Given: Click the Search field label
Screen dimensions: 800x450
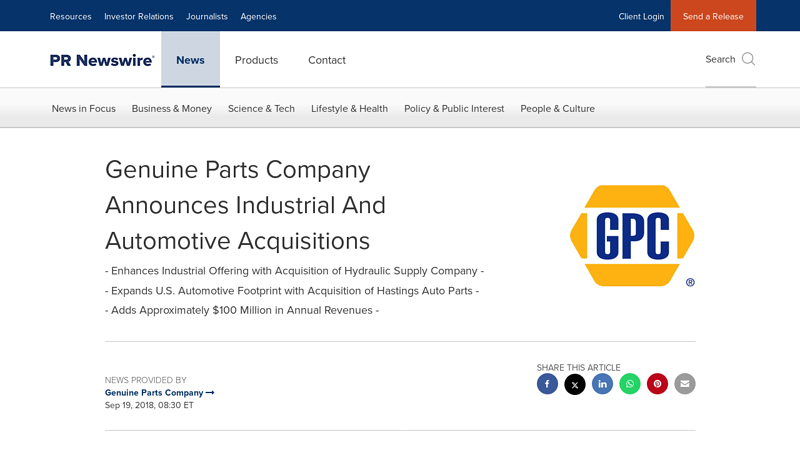Looking at the screenshot, I should pos(720,59).
